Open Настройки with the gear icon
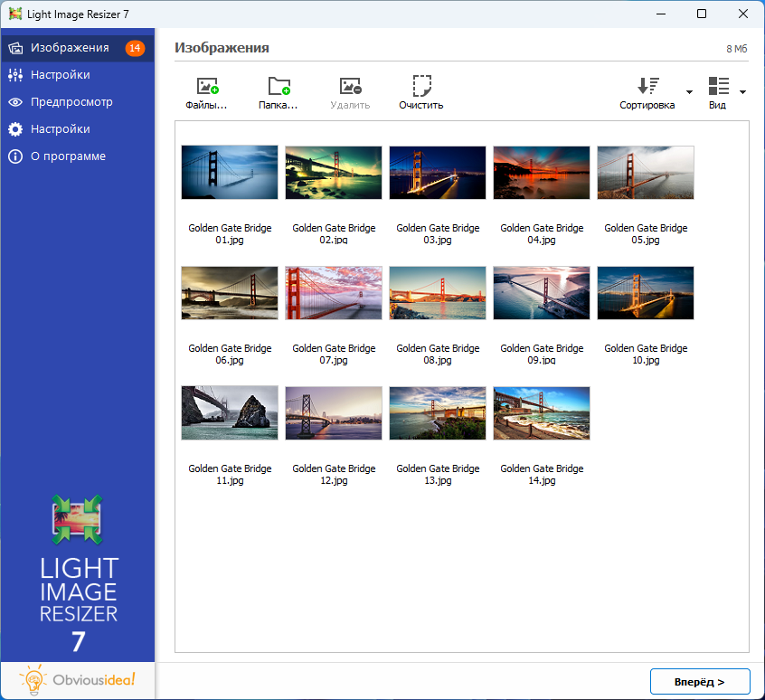Image resolution: width=765 pixels, height=700 pixels. (60, 129)
